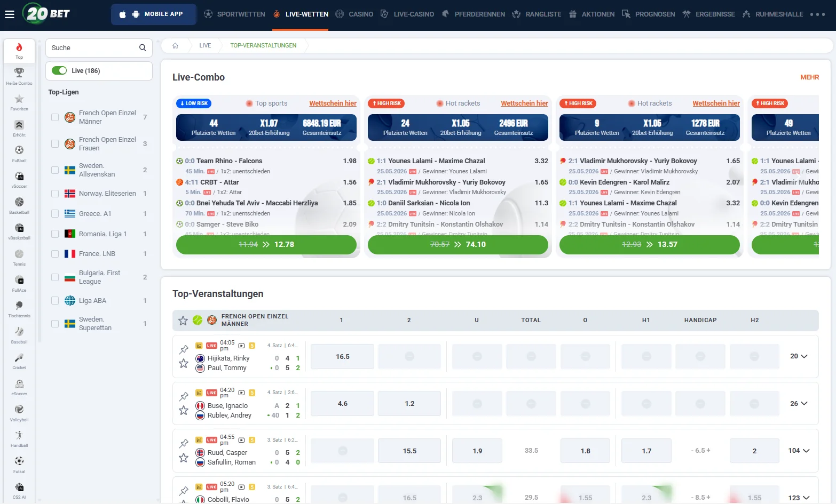Select Tischtennis sport icon
This screenshot has height=504, width=836.
19,309
